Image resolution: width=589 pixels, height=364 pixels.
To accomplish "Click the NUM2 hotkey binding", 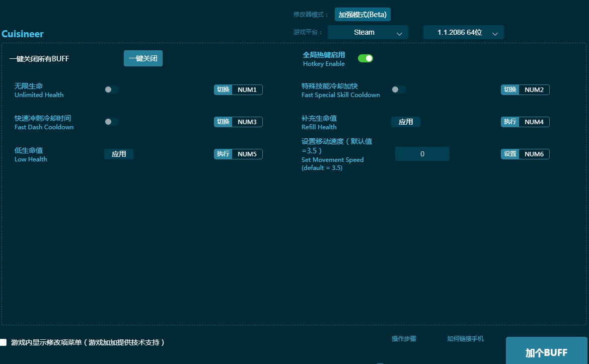I will 534,89.
